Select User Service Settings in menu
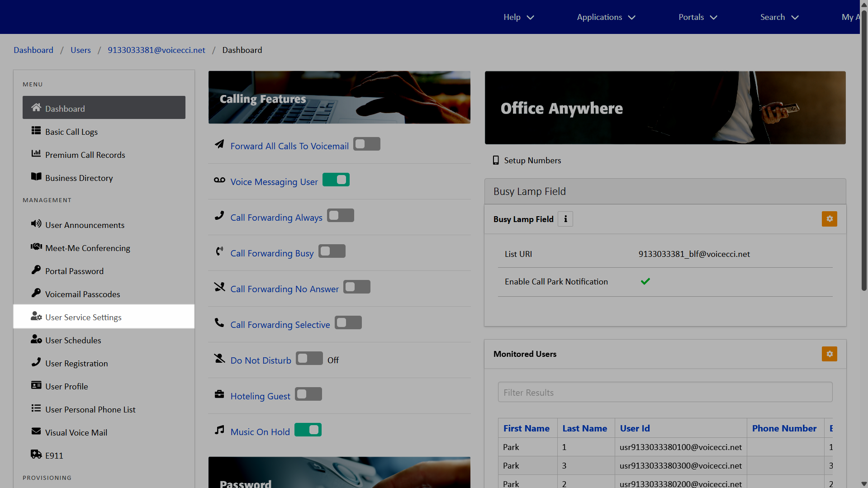 click(x=83, y=317)
